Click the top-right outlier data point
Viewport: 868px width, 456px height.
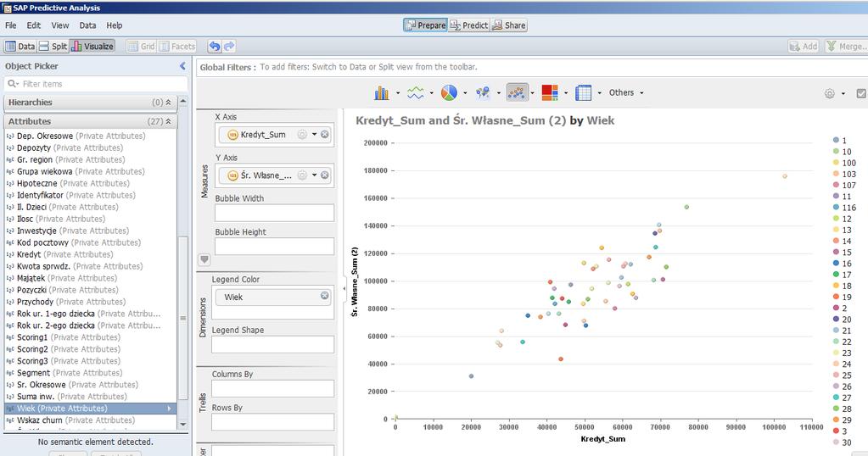tap(784, 176)
